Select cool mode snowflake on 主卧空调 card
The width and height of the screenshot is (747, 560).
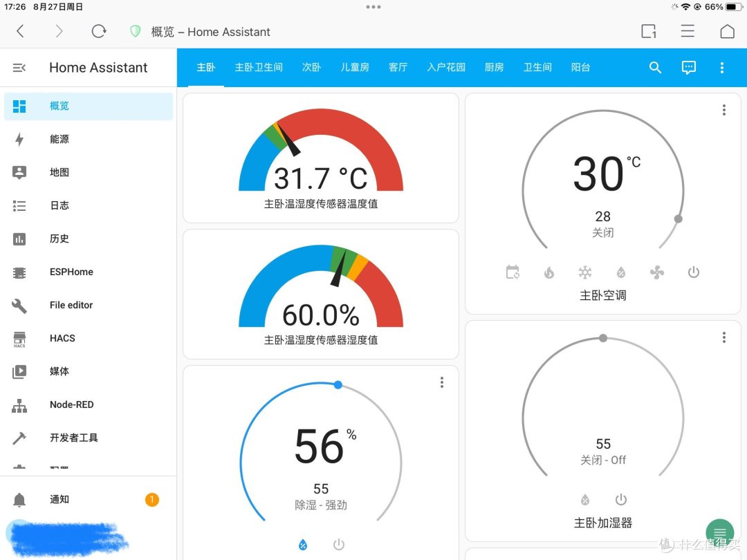pyautogui.click(x=585, y=272)
